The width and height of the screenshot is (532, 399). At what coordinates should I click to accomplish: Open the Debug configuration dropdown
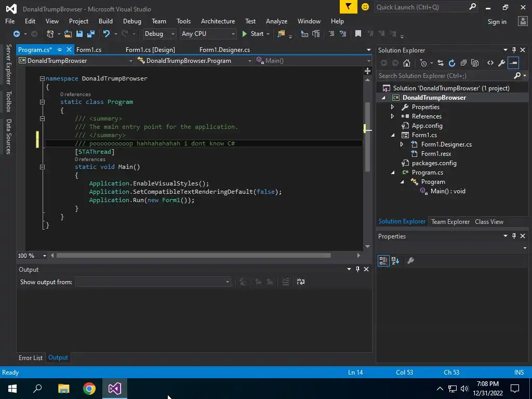pos(159,34)
